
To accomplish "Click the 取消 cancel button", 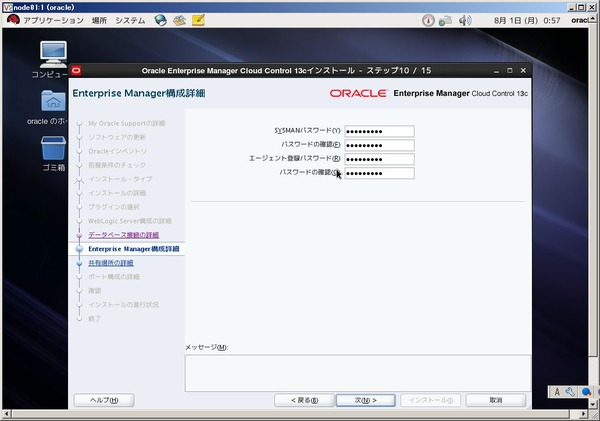I will pos(496,400).
